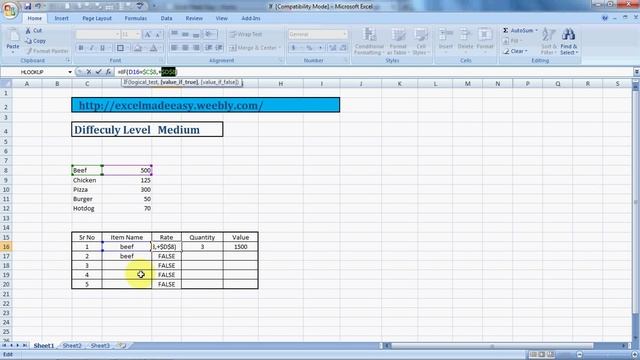Open Sort & Filter options

point(548,41)
